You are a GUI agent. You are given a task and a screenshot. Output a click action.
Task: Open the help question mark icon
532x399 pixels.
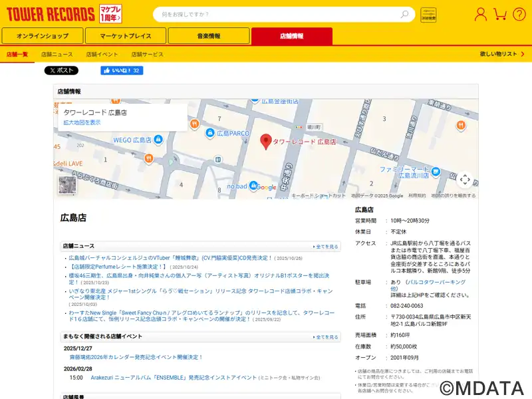point(519,15)
